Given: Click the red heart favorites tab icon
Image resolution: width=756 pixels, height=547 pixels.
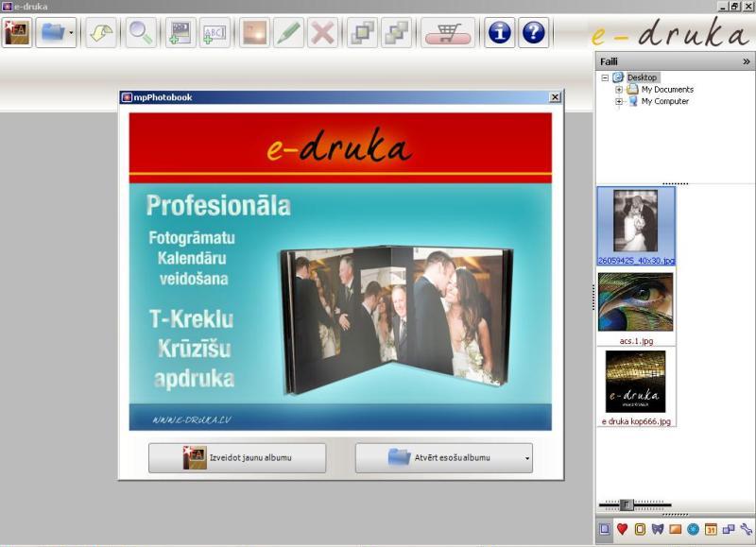Looking at the screenshot, I should click(623, 529).
